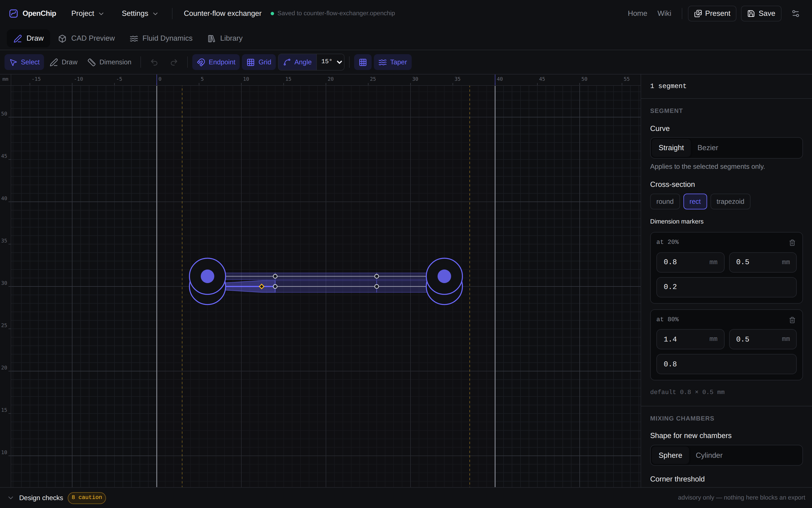
Task: Click the orange diamond taper handle
Action: coord(262,286)
